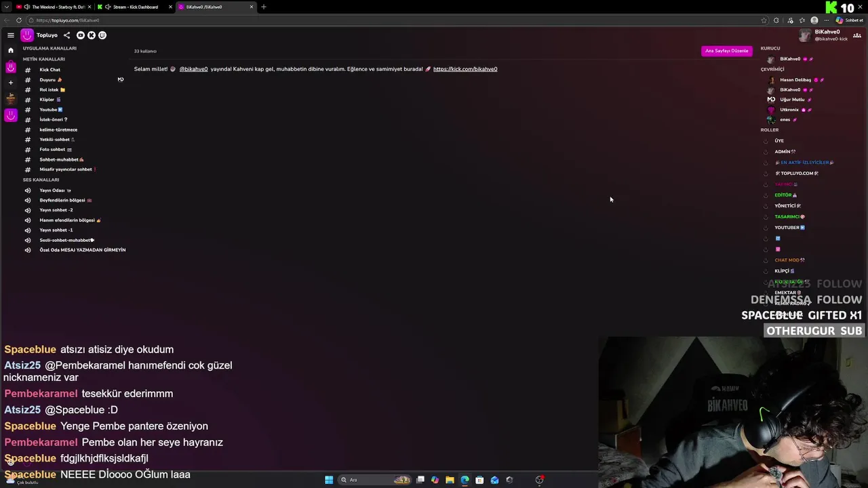Viewport: 868px width, 488px height.
Task: Switch to Stream - Kick Dashboard tab
Action: click(x=135, y=7)
